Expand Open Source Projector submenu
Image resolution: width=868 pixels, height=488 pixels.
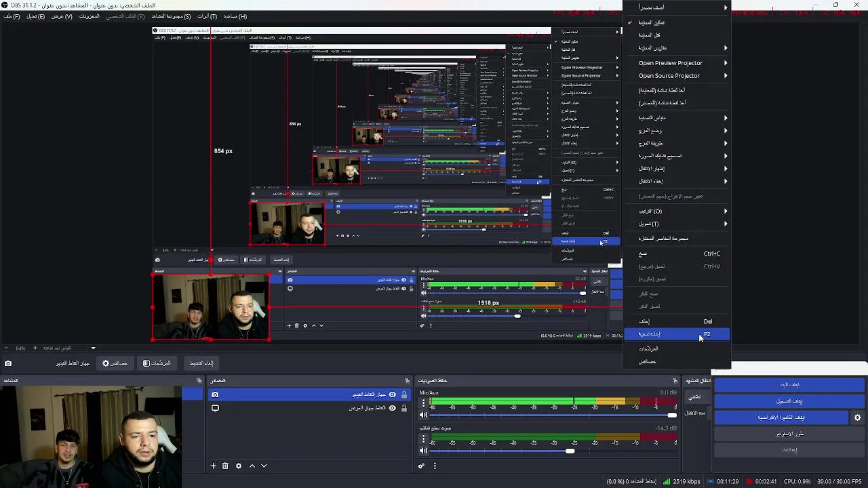click(677, 76)
